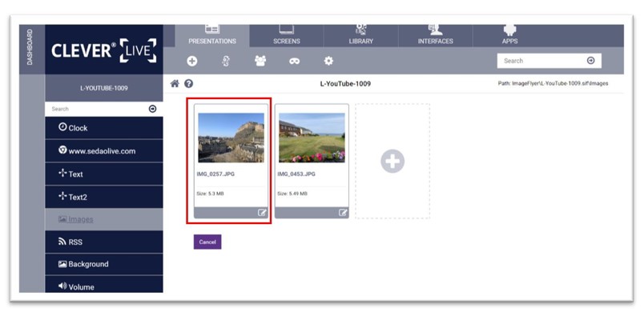The height and width of the screenshot is (316, 644).
Task: Open the Dashboard side panel
Action: coord(31,50)
